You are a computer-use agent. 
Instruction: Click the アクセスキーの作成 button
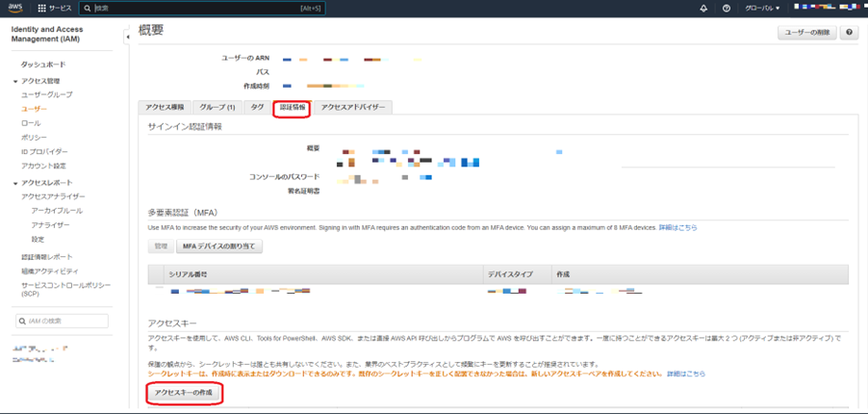184,394
